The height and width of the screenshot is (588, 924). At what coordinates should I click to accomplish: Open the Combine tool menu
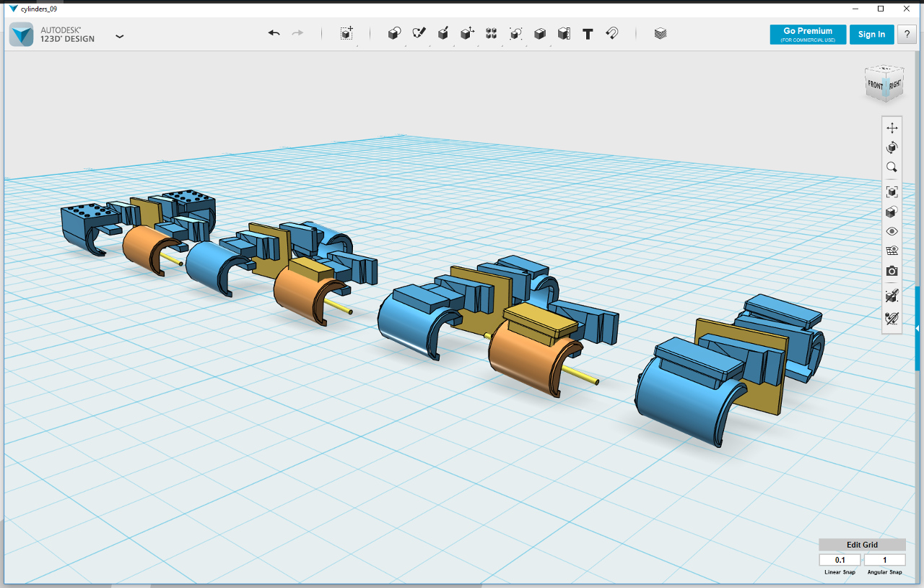[539, 33]
